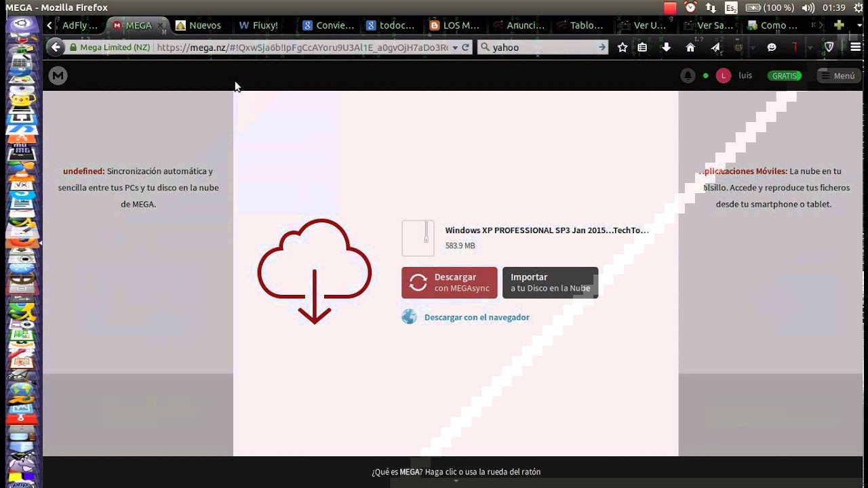Viewport: 868px width, 488px height.
Task: Click the luis username label
Action: (x=745, y=76)
